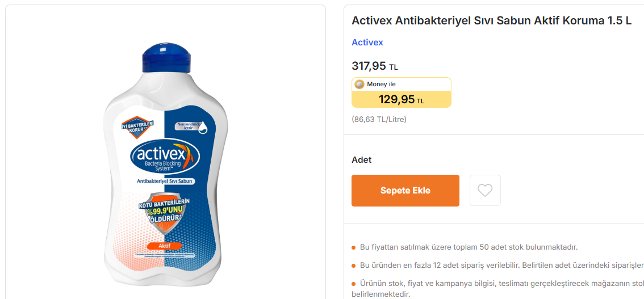This screenshot has height=299, width=644.
Task: Open the Activex brand link
Action: [367, 42]
